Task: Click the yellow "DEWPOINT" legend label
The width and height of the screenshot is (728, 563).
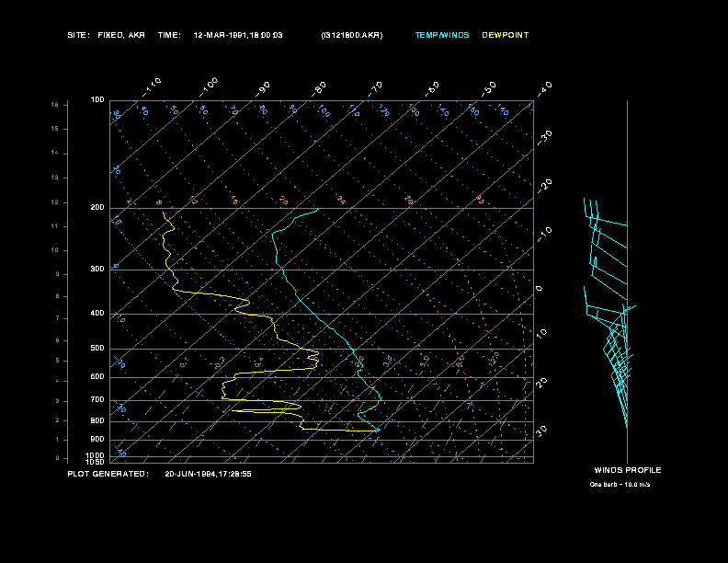Action: tap(506, 35)
